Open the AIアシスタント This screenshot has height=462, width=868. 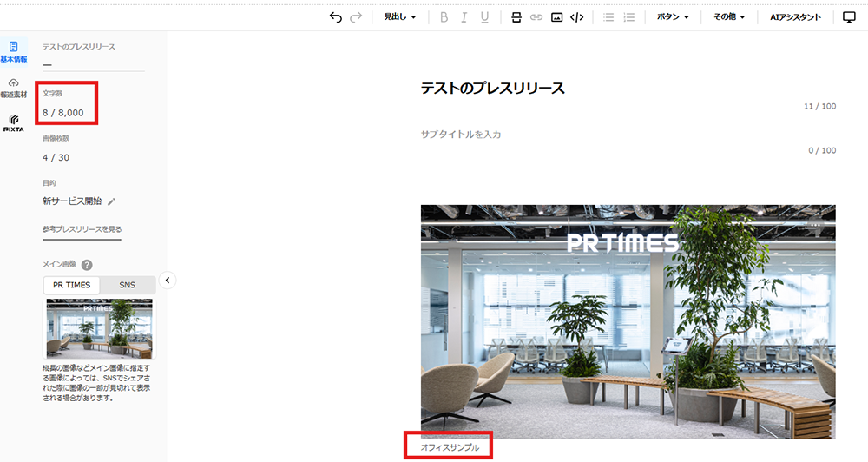tap(795, 17)
